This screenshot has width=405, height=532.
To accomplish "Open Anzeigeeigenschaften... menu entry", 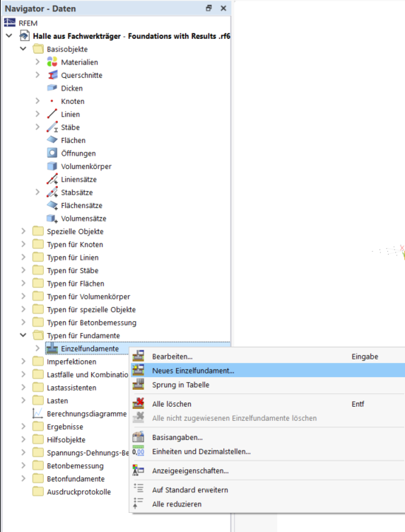I will (268, 470).
